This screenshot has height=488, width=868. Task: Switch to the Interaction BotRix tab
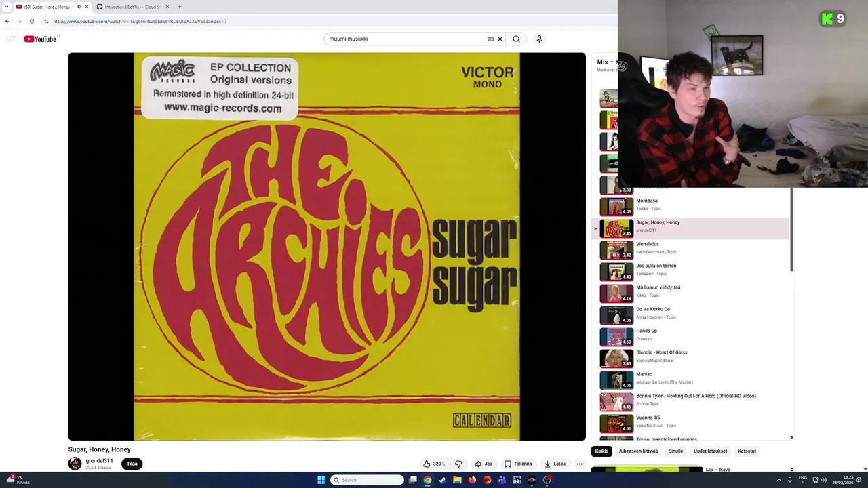point(132,7)
